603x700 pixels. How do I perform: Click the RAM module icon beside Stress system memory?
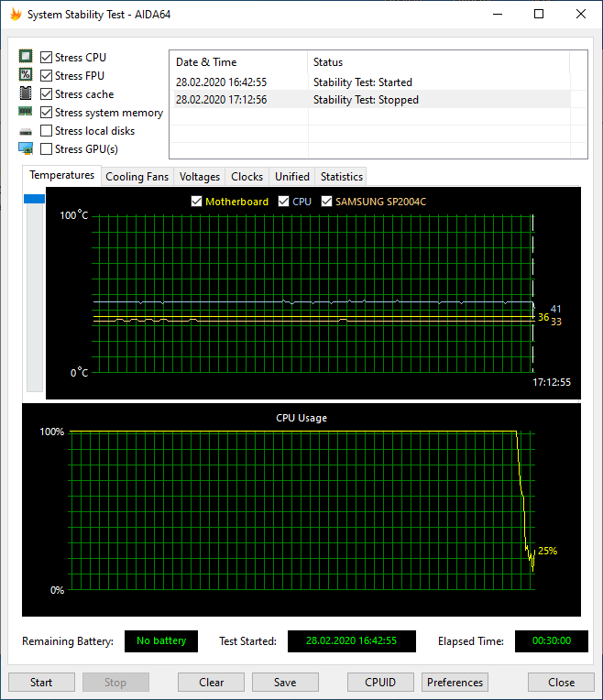point(25,111)
